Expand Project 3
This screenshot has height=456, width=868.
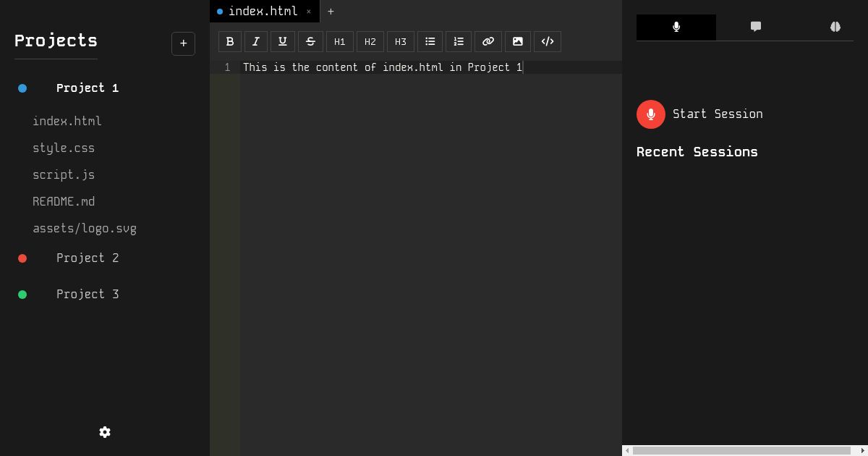[x=88, y=294]
